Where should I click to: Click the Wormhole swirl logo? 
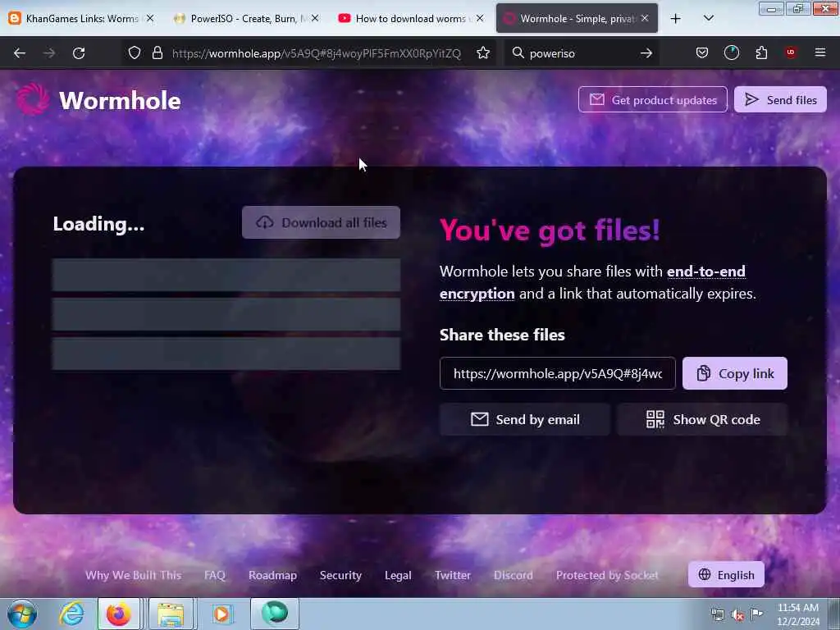(x=33, y=99)
